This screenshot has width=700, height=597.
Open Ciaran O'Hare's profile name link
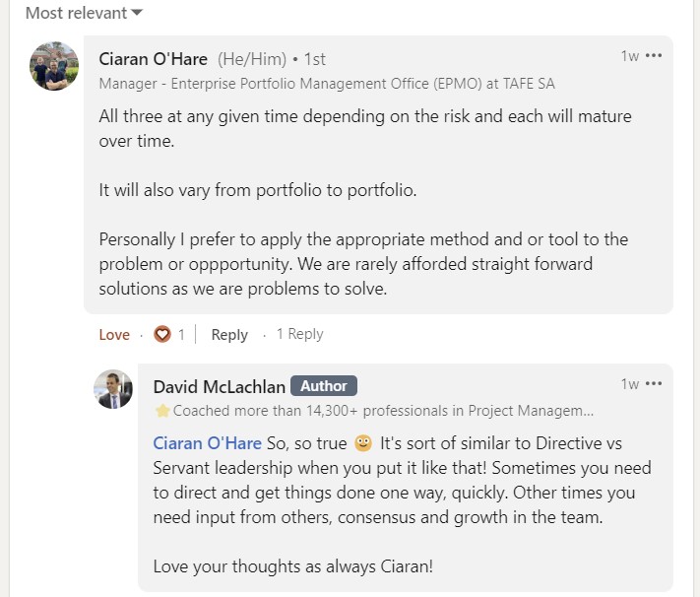click(154, 59)
